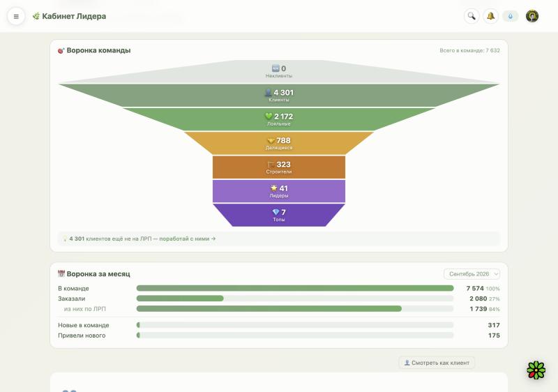Select the Строители 323 funnel segment

(x=279, y=167)
